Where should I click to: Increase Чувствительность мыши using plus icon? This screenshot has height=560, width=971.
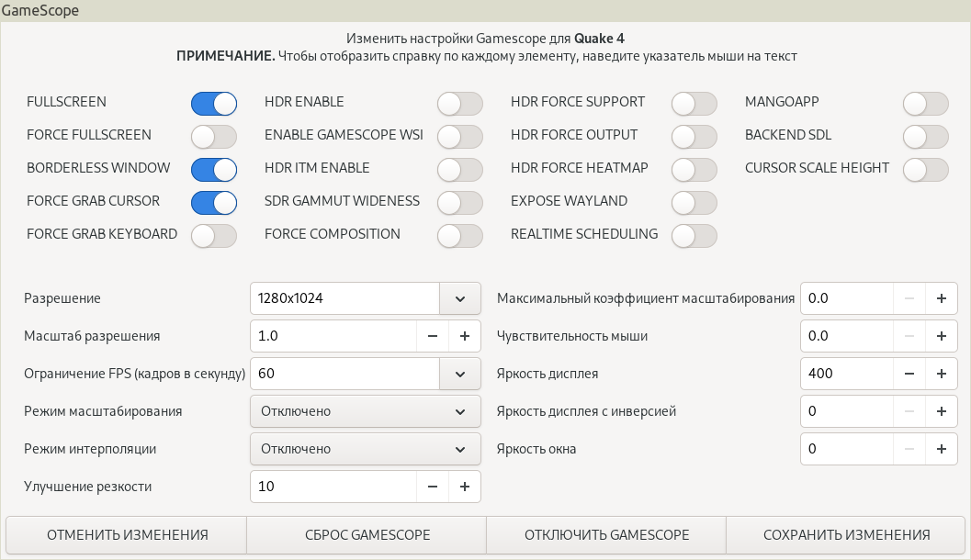point(941,336)
